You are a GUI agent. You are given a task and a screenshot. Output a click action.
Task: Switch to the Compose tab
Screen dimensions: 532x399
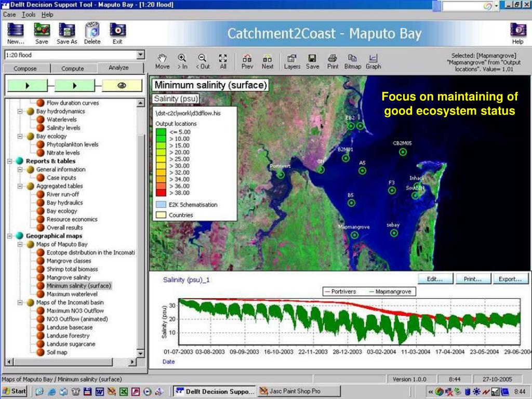pos(25,68)
